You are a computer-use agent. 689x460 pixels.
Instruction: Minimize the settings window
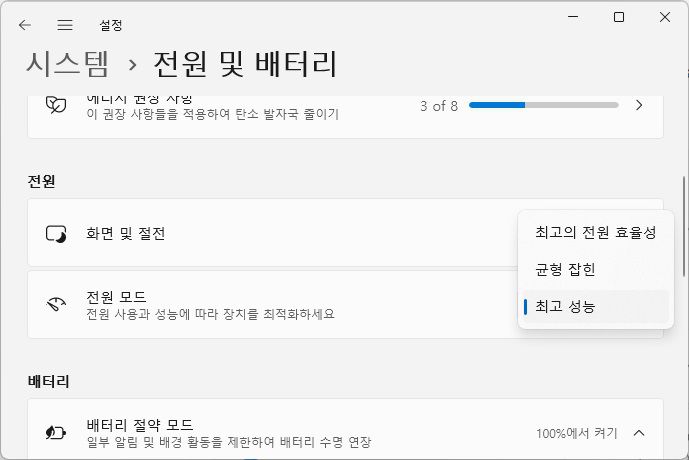573,17
